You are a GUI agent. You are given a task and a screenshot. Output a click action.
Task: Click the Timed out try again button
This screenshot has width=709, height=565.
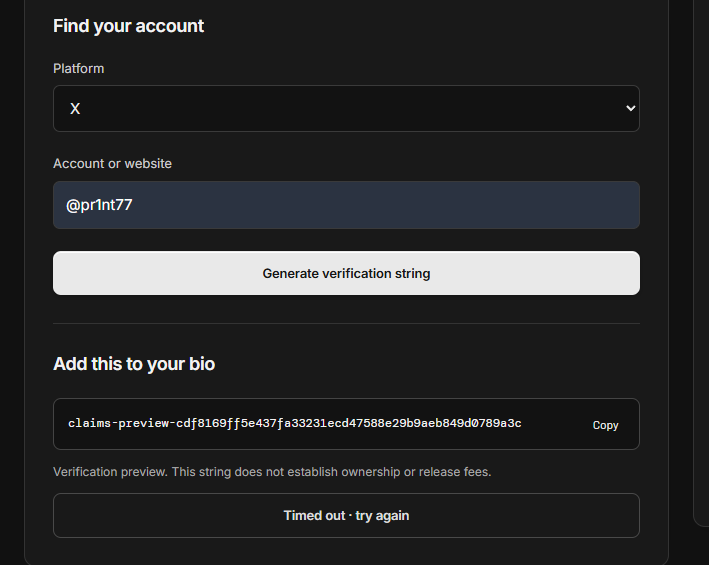[x=346, y=516]
